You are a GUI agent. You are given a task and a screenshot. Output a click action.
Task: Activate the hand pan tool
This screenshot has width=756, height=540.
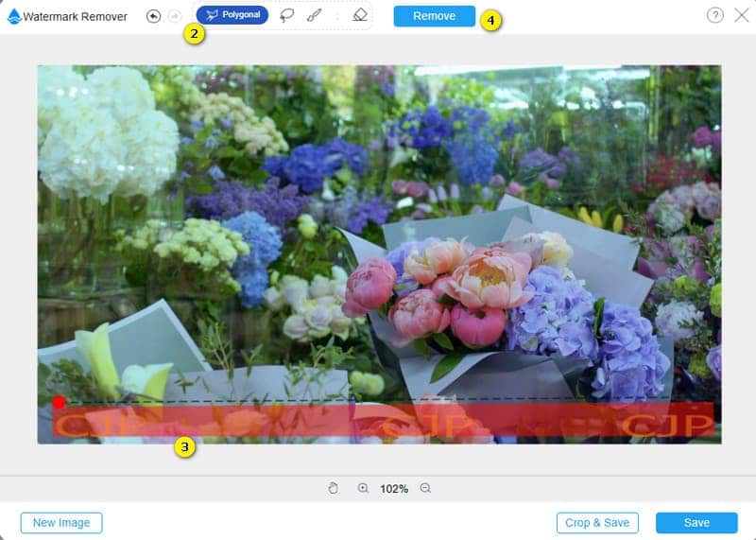click(x=334, y=488)
